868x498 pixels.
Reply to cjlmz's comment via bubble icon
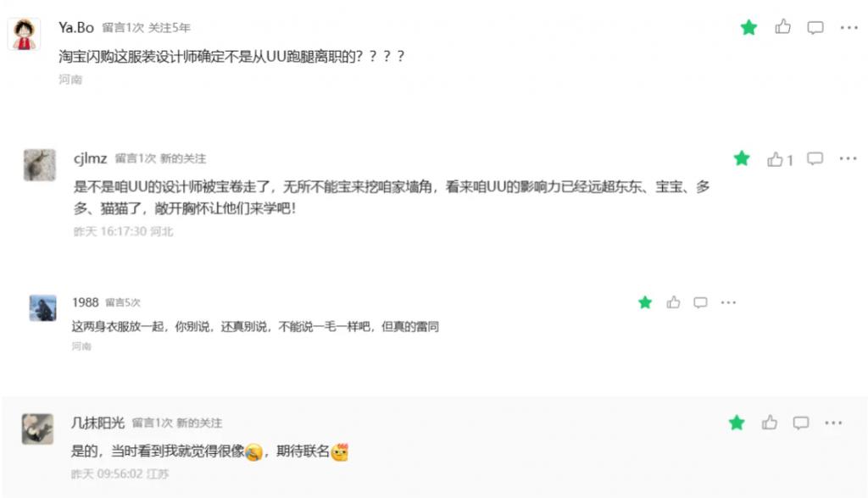click(815, 159)
